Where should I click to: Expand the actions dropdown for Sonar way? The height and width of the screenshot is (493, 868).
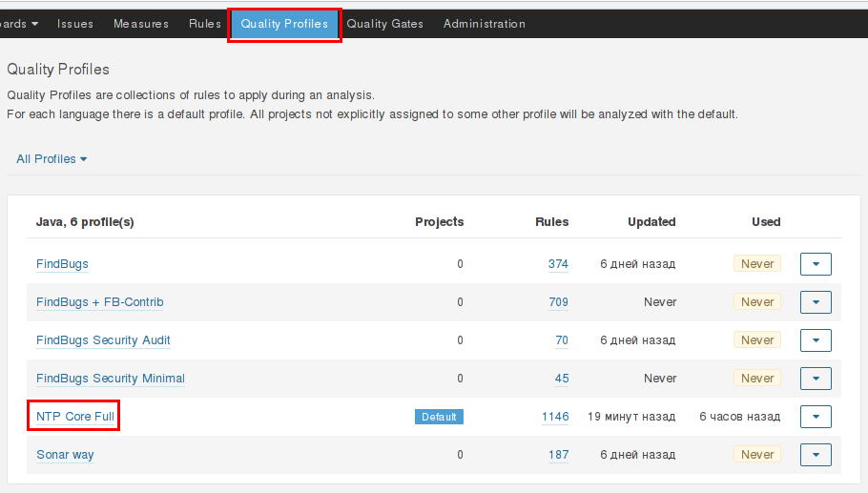click(816, 455)
